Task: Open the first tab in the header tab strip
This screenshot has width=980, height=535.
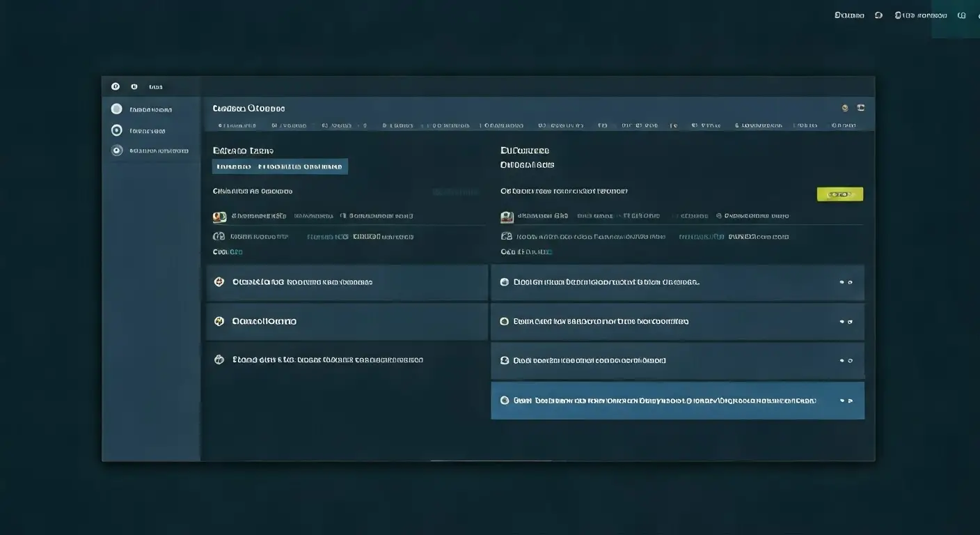Action: click(237, 126)
